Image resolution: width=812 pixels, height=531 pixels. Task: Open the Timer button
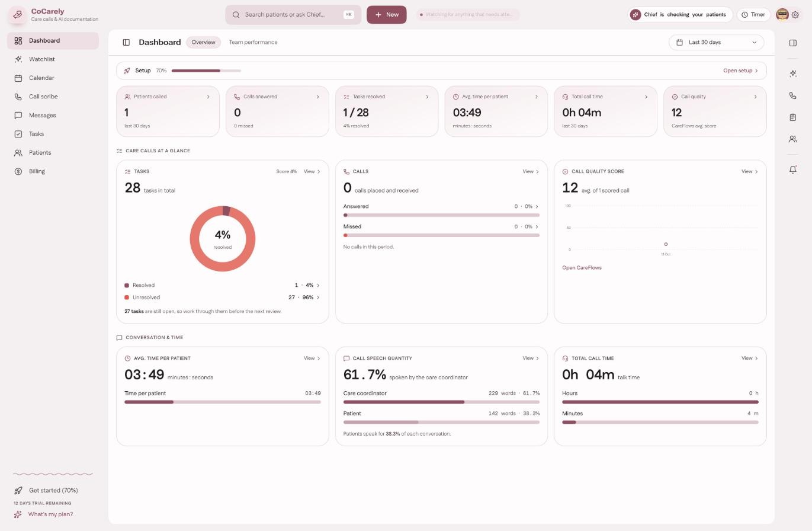click(x=753, y=15)
